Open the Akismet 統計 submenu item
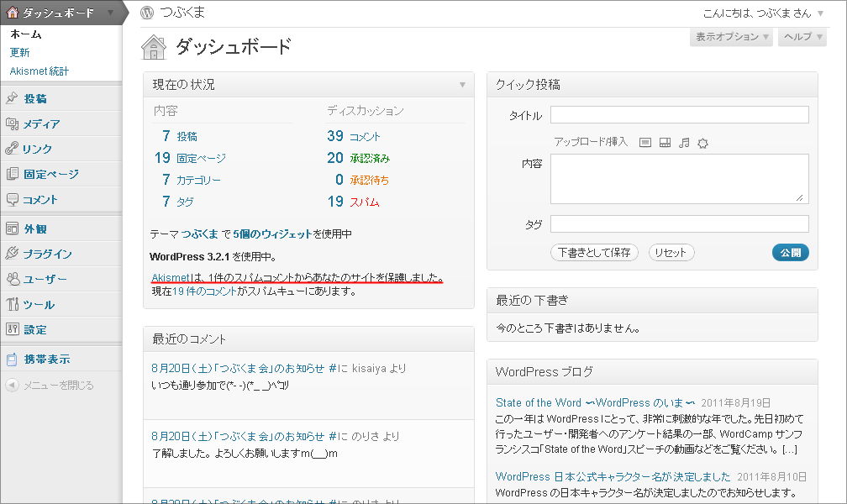The height and width of the screenshot is (504, 847). click(39, 71)
